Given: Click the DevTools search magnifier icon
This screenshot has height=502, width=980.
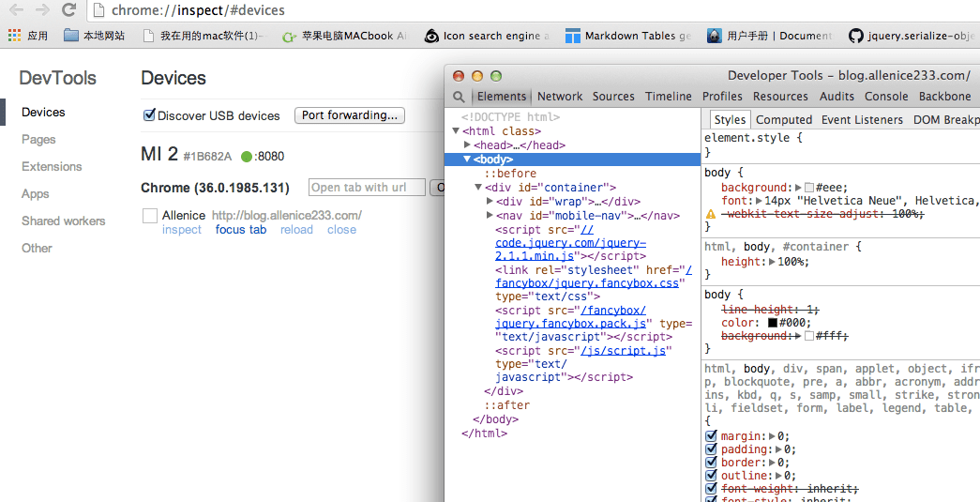Looking at the screenshot, I should point(459,97).
